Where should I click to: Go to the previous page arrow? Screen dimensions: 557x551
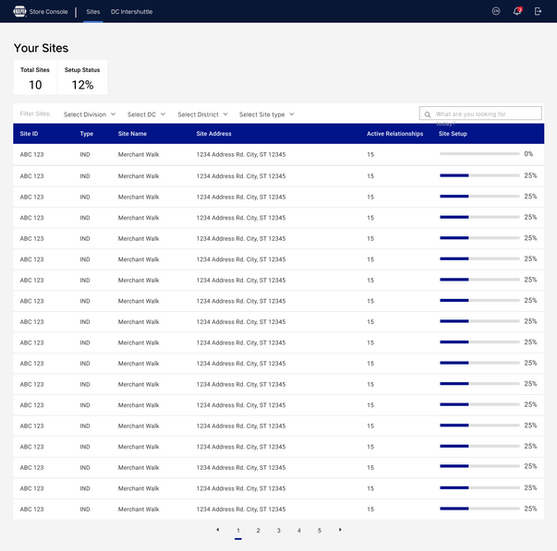pyautogui.click(x=217, y=530)
